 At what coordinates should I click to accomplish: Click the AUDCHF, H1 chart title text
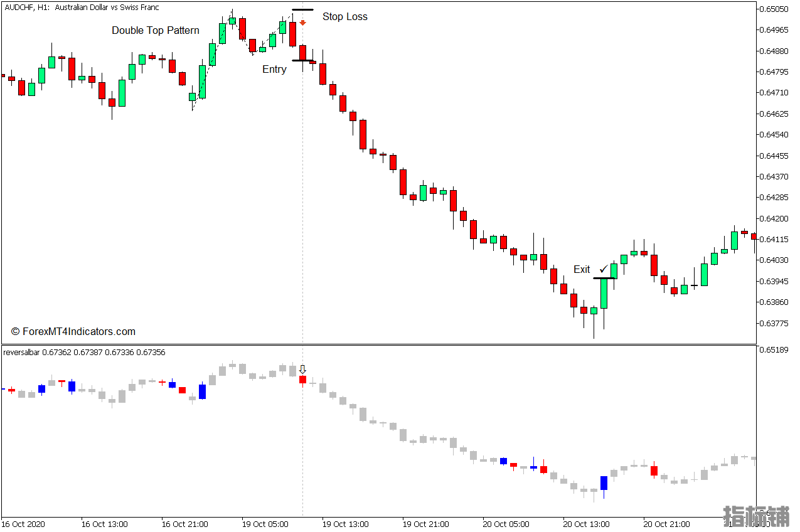pos(82,8)
